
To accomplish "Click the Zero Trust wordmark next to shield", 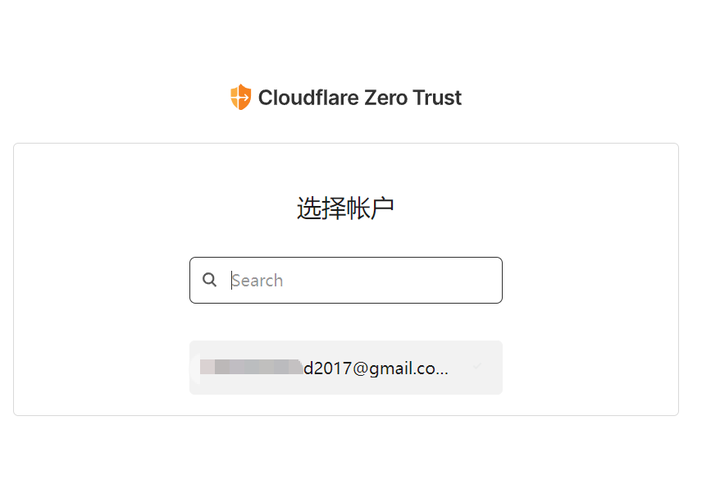I will pyautogui.click(x=360, y=97).
